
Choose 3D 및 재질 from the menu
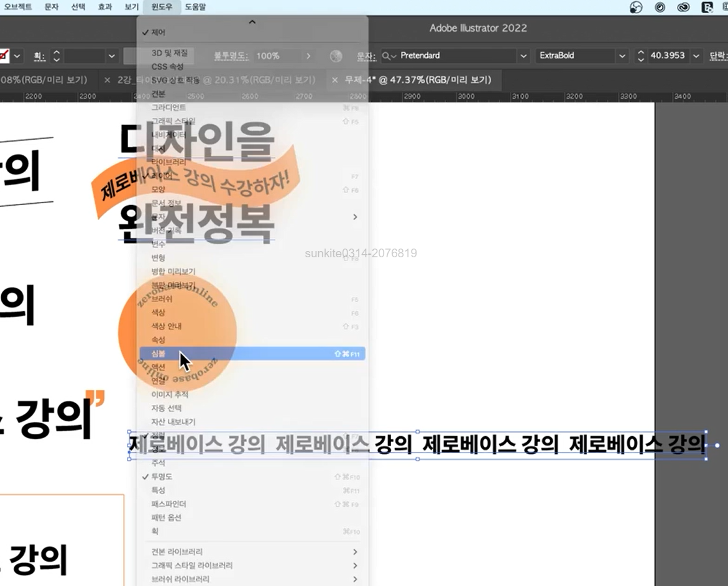pos(252,53)
